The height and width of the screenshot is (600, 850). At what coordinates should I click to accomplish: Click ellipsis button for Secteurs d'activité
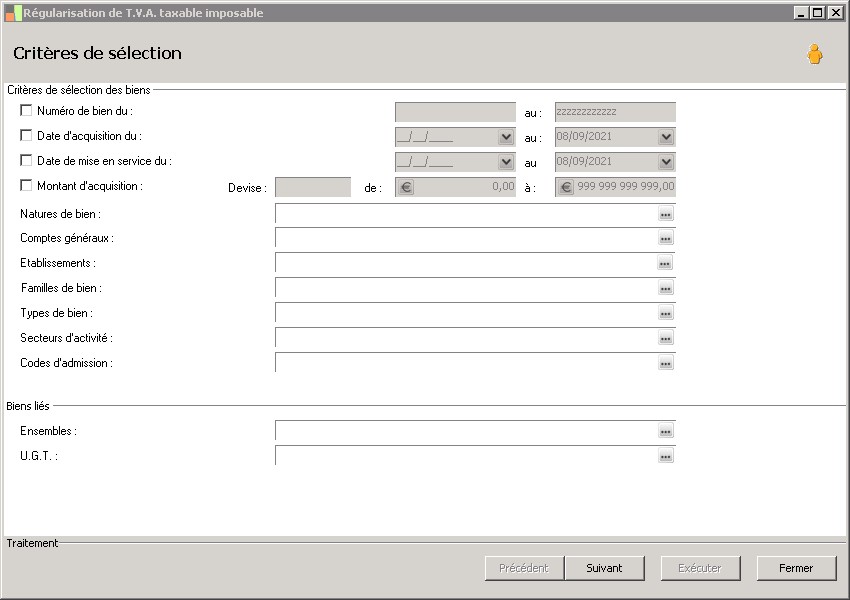[x=666, y=339]
